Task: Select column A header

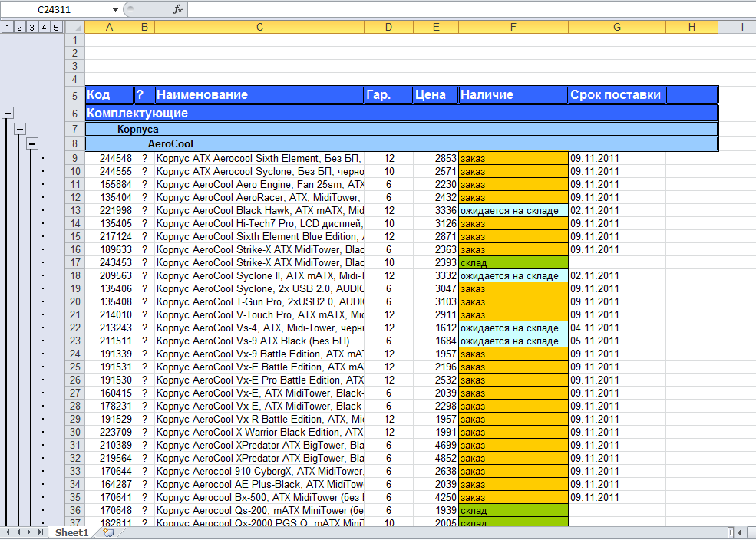Action: (x=110, y=28)
